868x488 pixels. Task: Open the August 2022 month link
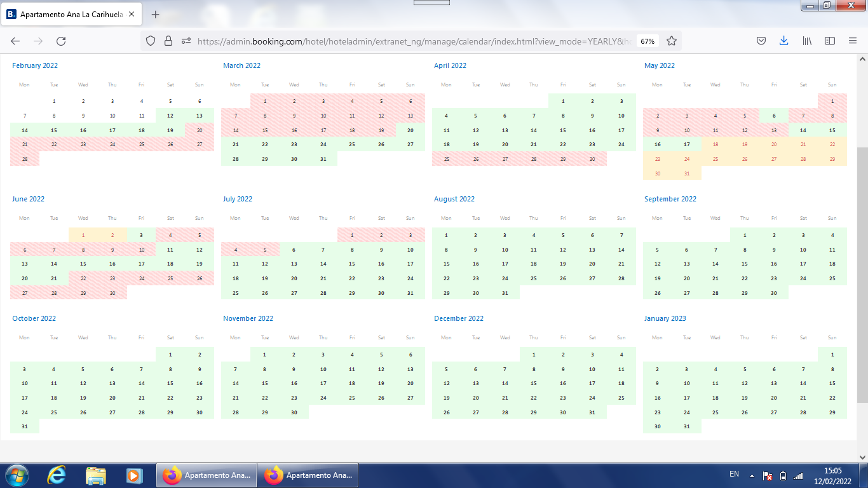coord(454,199)
